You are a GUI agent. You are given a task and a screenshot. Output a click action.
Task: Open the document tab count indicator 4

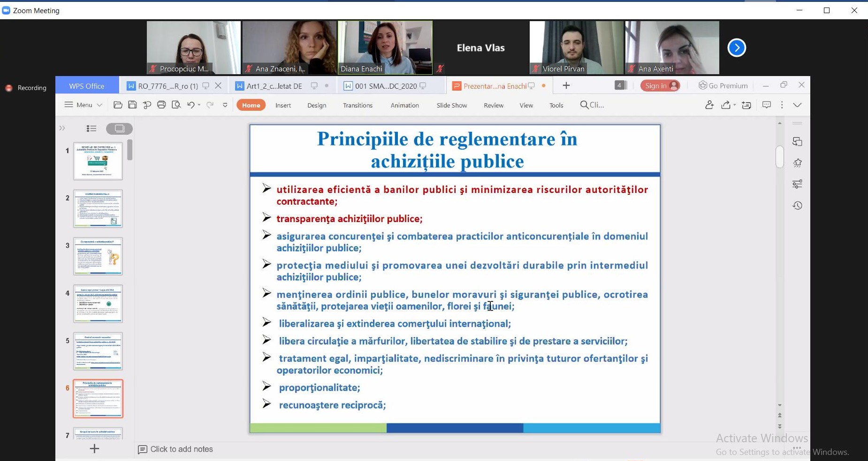(x=620, y=85)
